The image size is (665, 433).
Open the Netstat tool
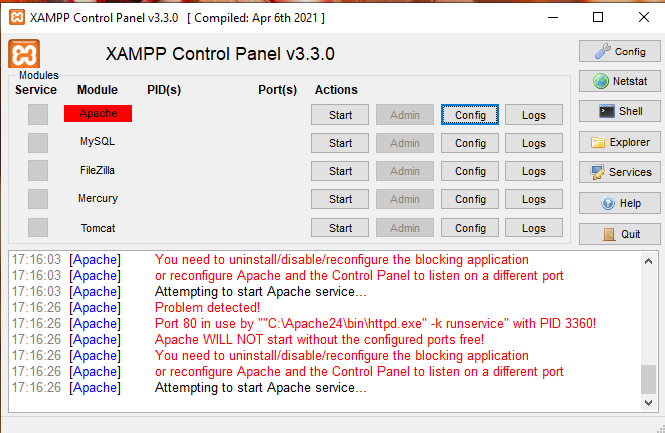click(x=619, y=81)
